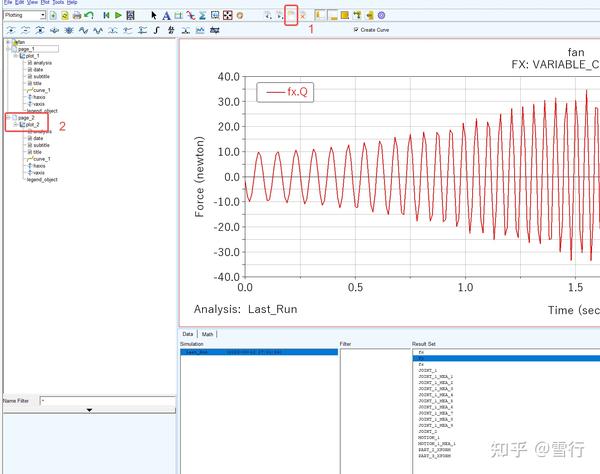This screenshot has height=474, width=600.
Task: Select curve_1 under plot_1 in tree
Action: 41,90
